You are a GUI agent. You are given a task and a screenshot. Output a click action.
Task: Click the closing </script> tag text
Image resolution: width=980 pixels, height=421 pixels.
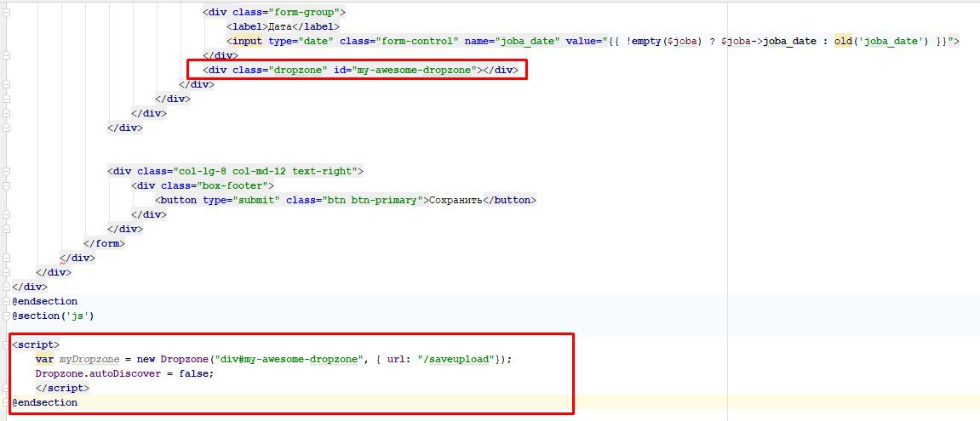(x=62, y=388)
